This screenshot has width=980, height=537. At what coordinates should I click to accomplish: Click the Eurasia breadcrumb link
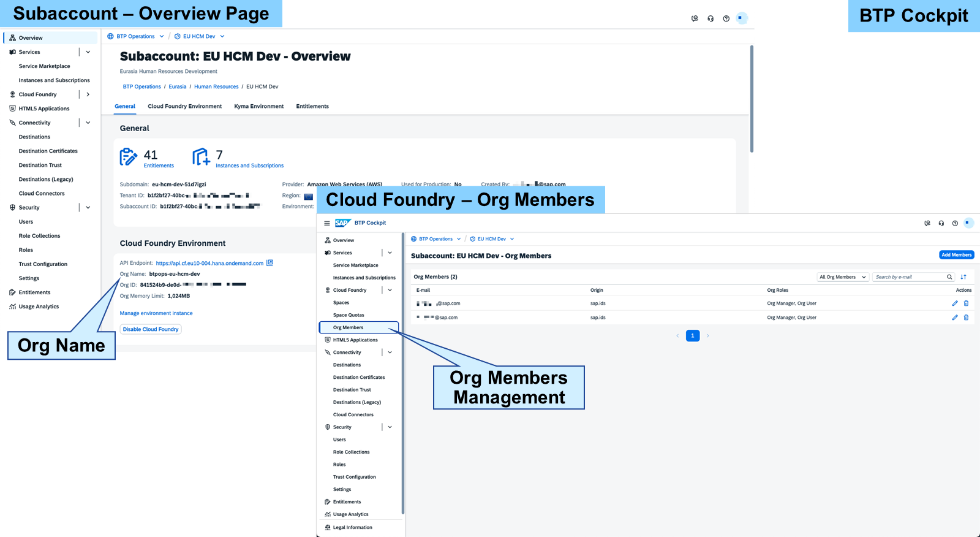tap(178, 87)
